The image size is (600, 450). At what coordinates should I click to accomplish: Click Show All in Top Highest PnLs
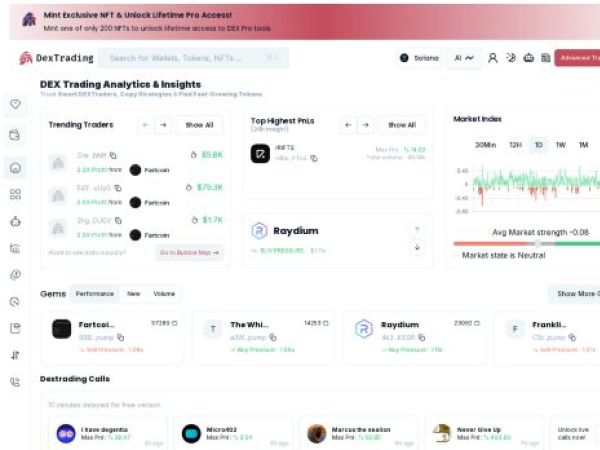point(402,125)
